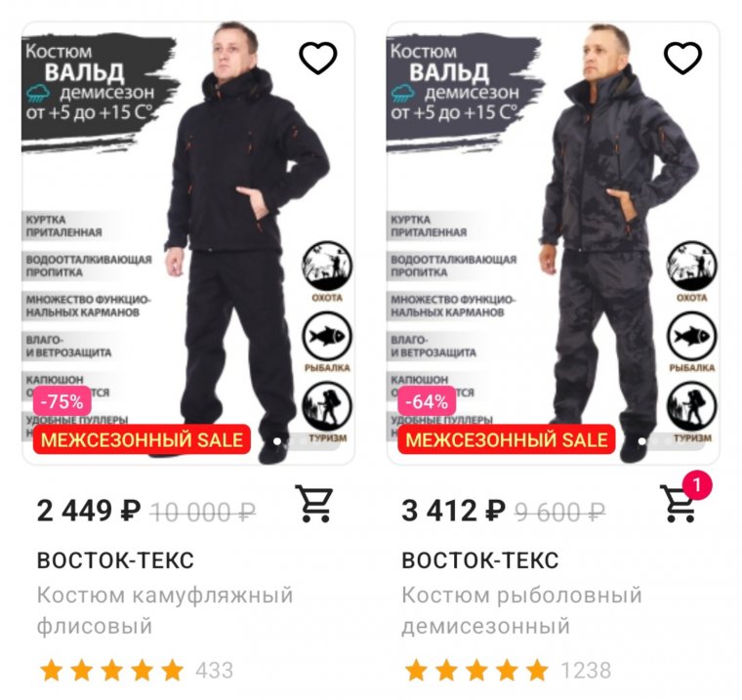Click the -75% discount badge
The height and width of the screenshot is (700, 742).
pos(62,401)
